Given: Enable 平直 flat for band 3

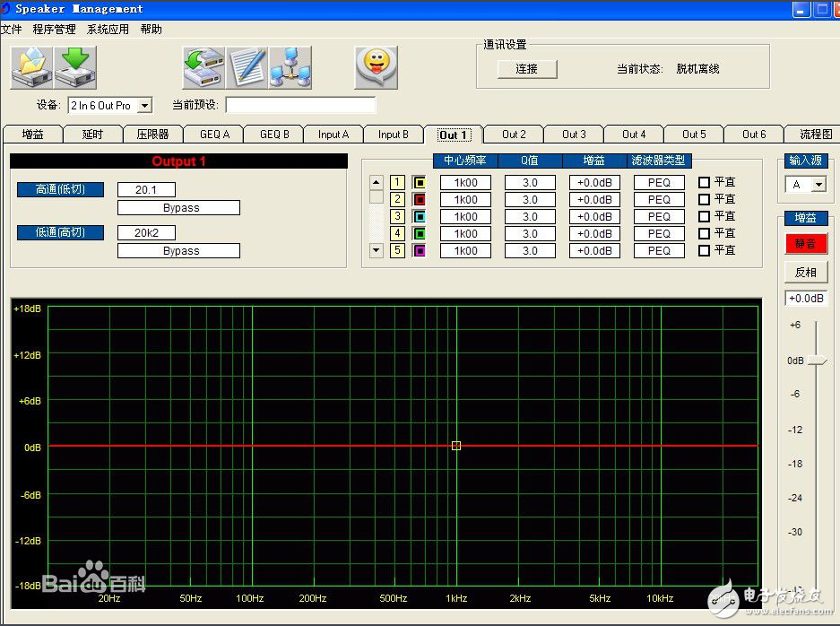Looking at the screenshot, I should [705, 216].
